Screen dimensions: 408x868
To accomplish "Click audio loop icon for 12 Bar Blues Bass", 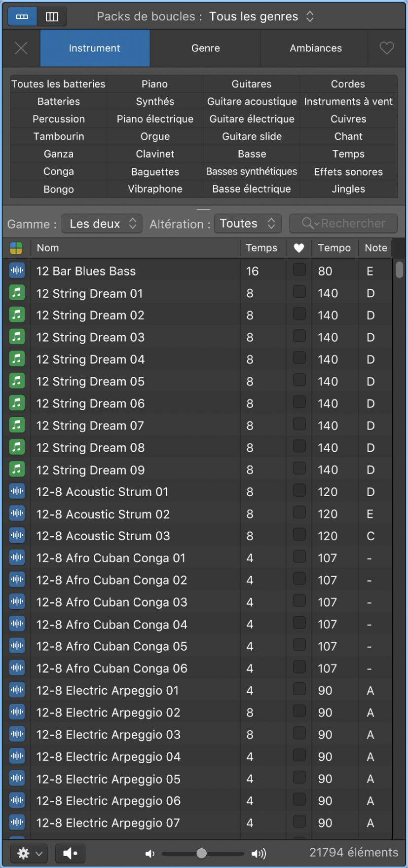I will click(17, 271).
